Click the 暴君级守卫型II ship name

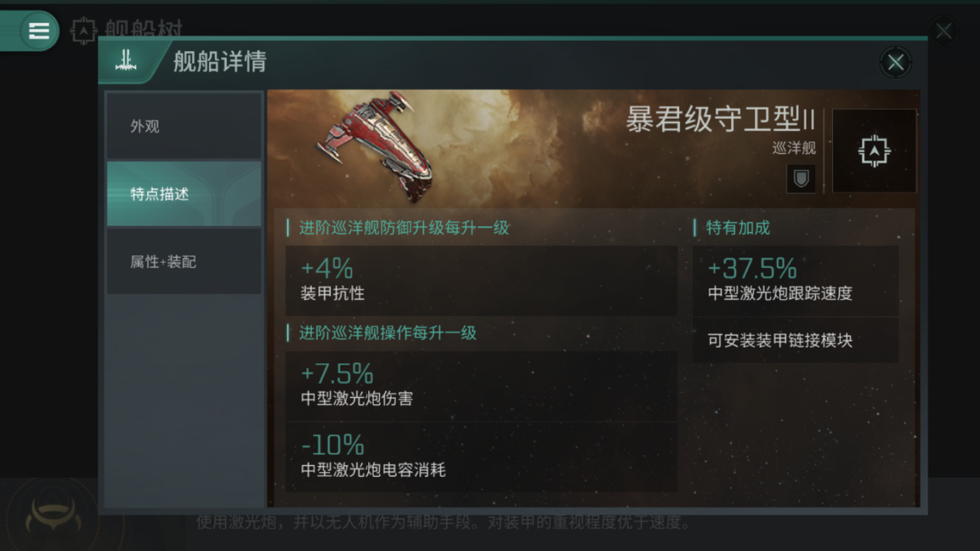pyautogui.click(x=721, y=120)
